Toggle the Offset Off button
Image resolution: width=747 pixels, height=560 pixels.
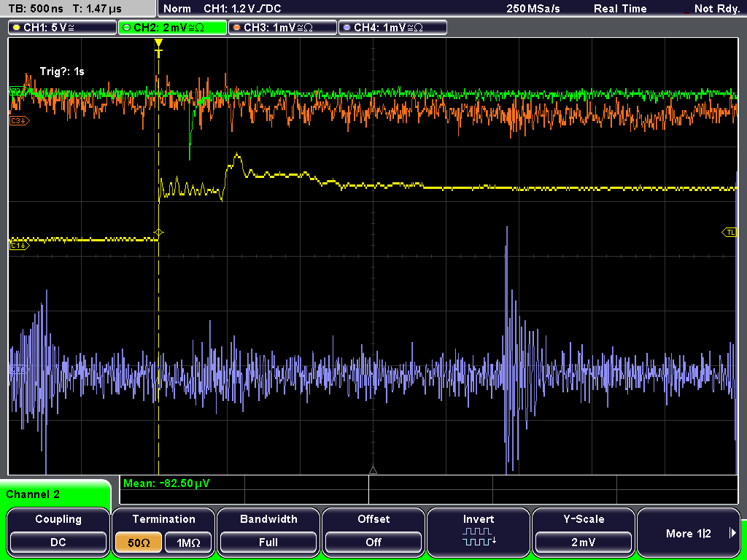click(x=373, y=531)
